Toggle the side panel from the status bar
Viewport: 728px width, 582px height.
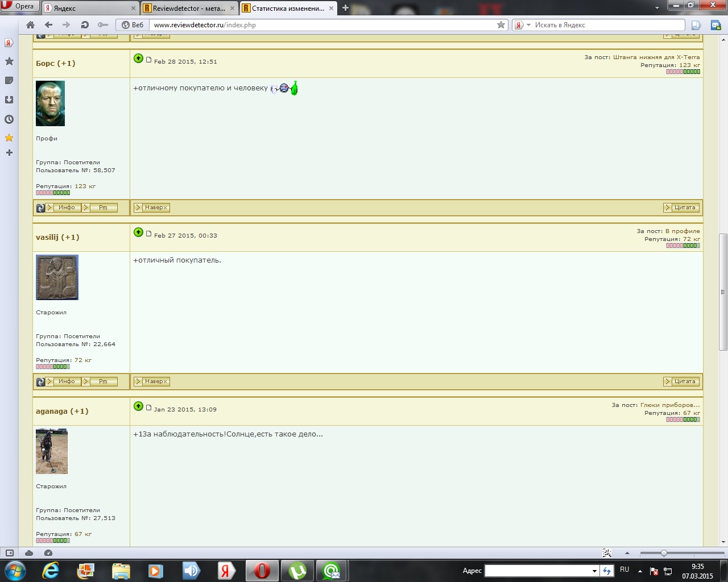10,553
